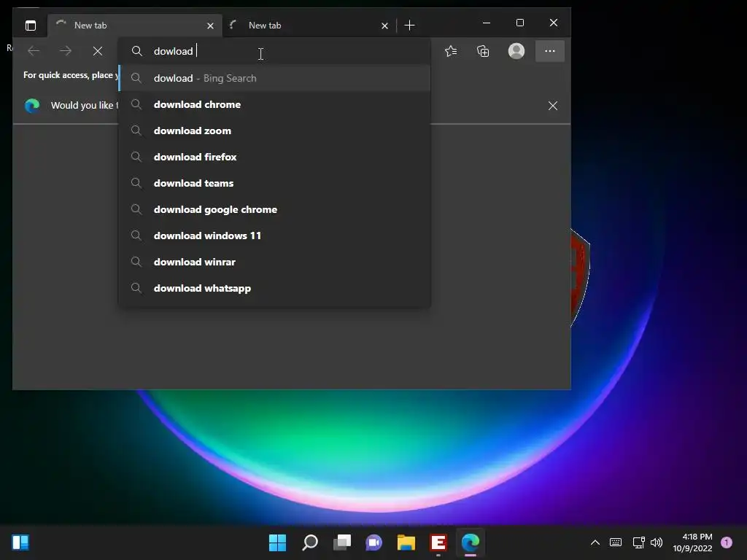Open touch keyboard tray icon
This screenshot has height=560, width=747.
(616, 542)
